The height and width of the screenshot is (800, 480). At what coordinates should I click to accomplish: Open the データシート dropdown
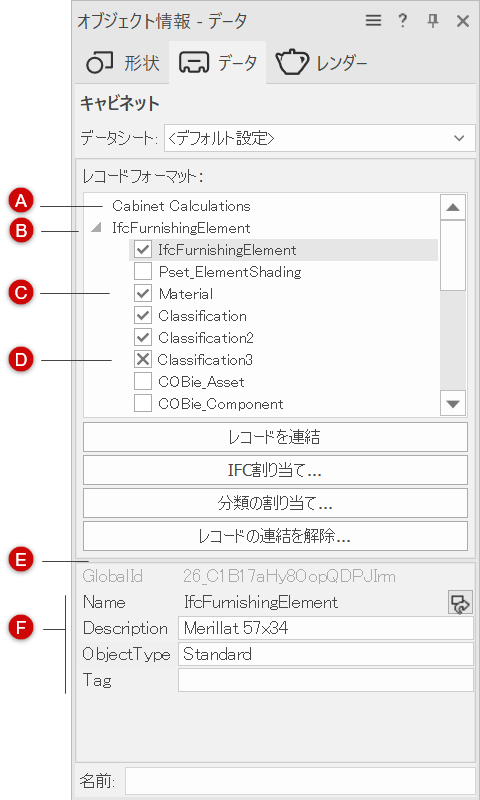click(320, 138)
